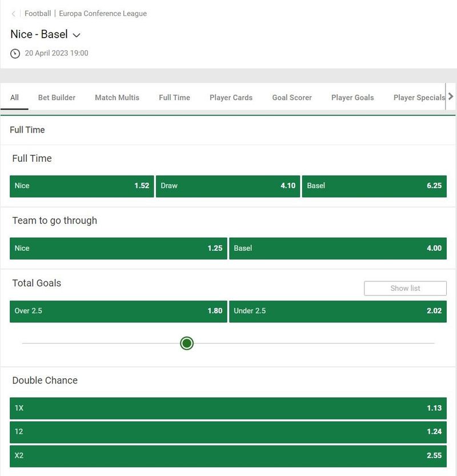Click the clock icon beside match date
457x476 pixels.
pos(15,54)
